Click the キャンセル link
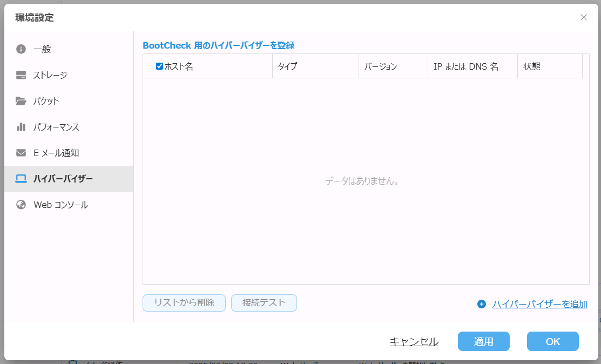 tap(414, 341)
